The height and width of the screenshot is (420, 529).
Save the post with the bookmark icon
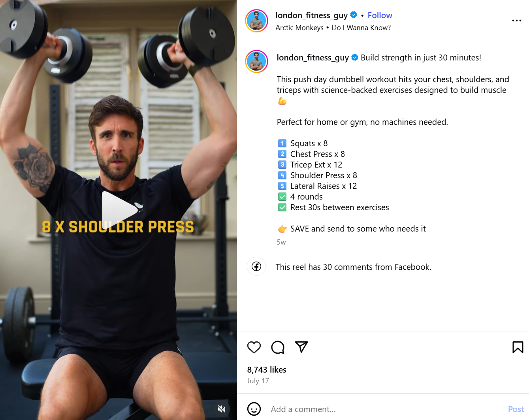[518, 347]
